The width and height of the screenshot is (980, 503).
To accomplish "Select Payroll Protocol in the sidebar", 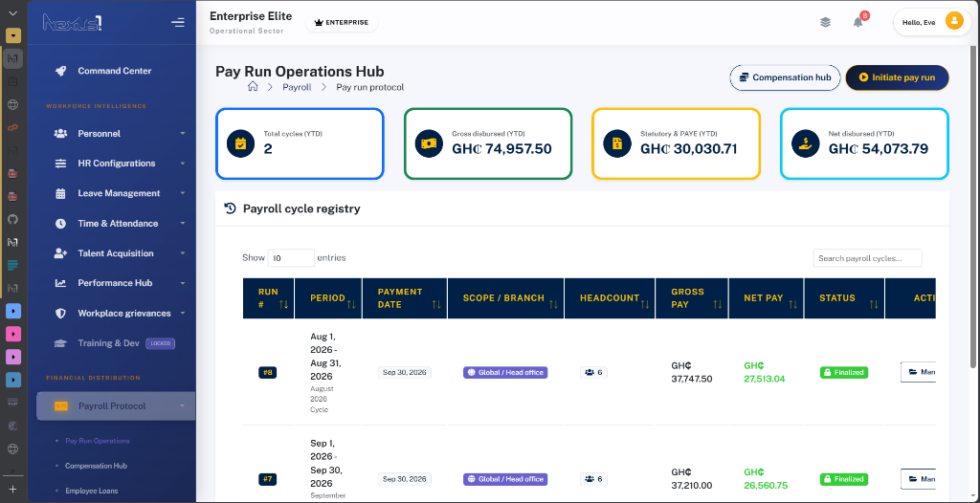I will [x=116, y=406].
